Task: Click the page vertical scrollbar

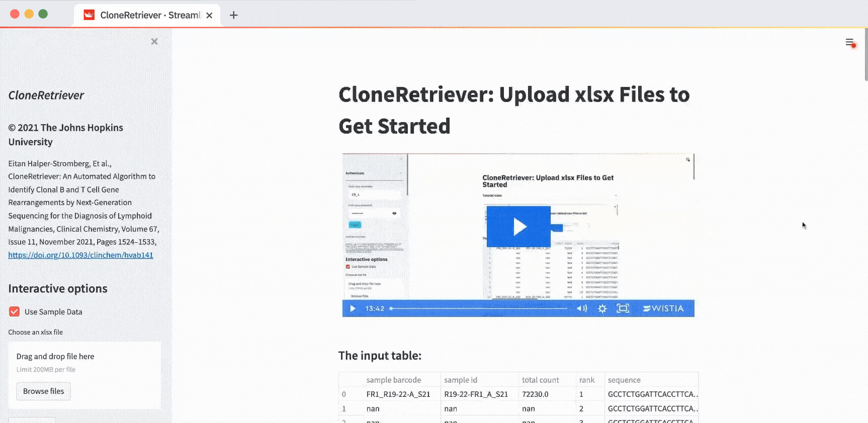Action: pyautogui.click(x=865, y=55)
